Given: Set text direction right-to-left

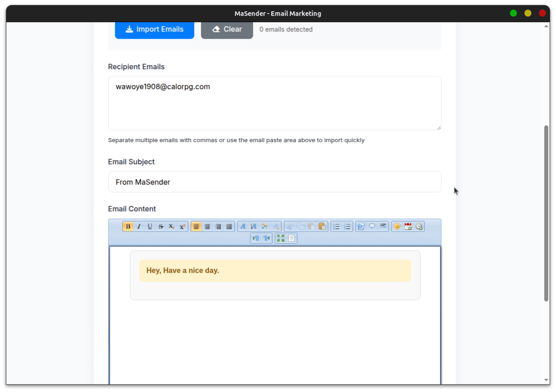Looking at the screenshot, I should [x=267, y=238].
